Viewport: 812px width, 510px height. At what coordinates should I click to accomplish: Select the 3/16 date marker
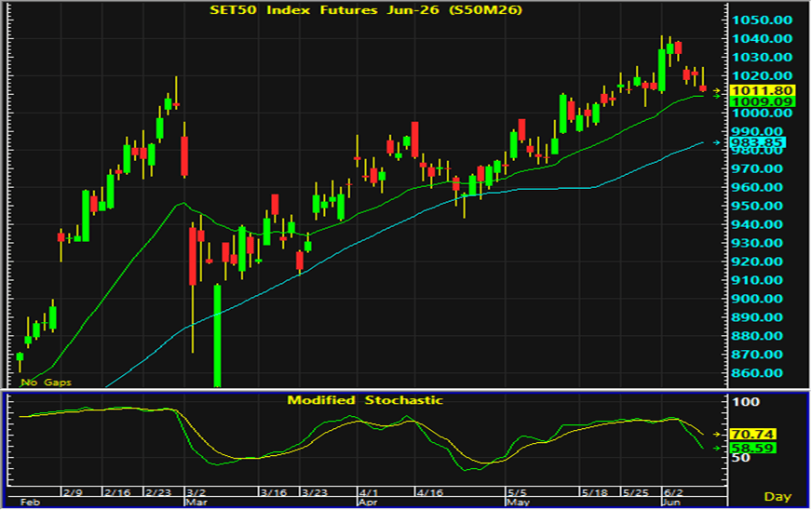tap(274, 492)
